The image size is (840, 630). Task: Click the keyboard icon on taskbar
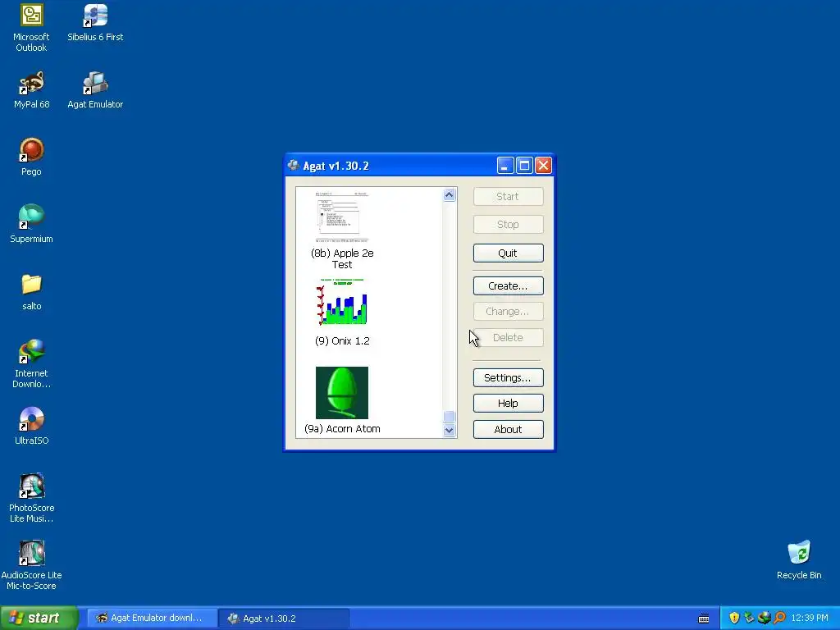click(x=704, y=619)
